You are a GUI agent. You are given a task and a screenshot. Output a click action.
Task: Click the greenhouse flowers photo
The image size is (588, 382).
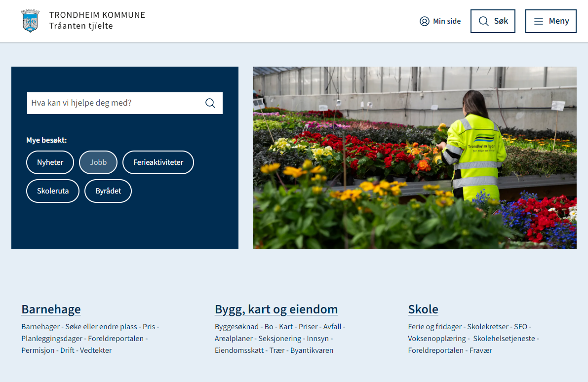415,158
